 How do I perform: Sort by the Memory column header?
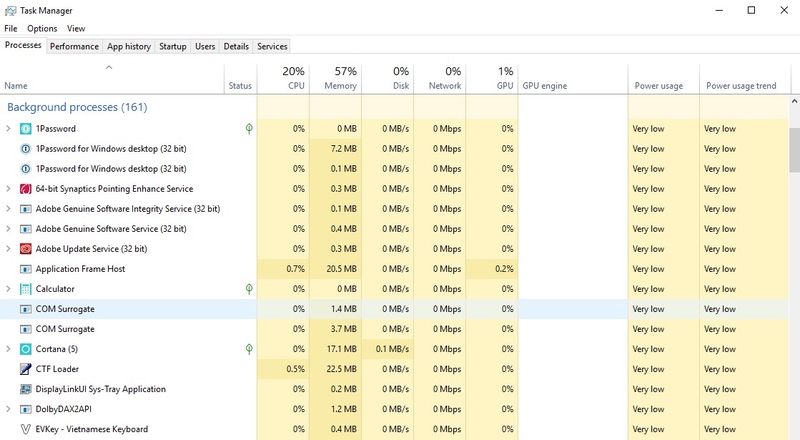335,79
